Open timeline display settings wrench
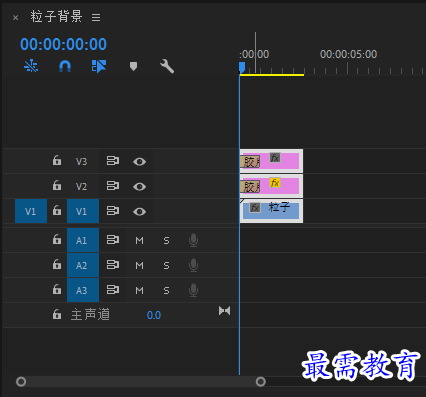Viewport: 426px width, 397px height. click(x=167, y=66)
